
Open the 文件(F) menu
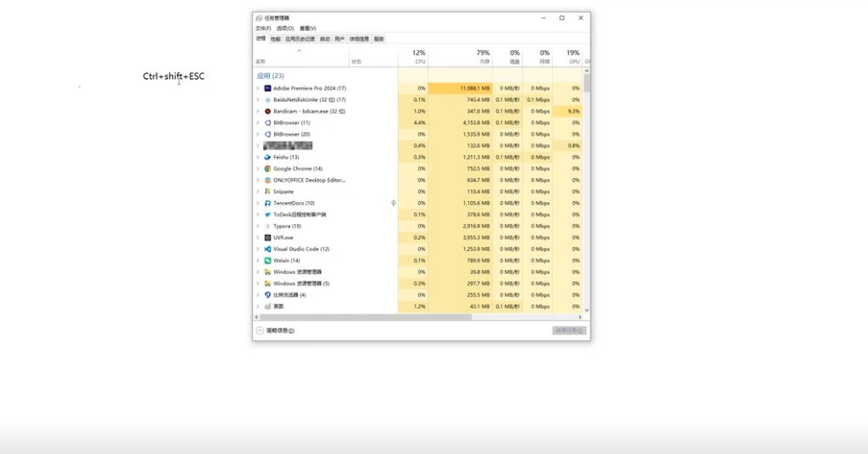pos(263,28)
